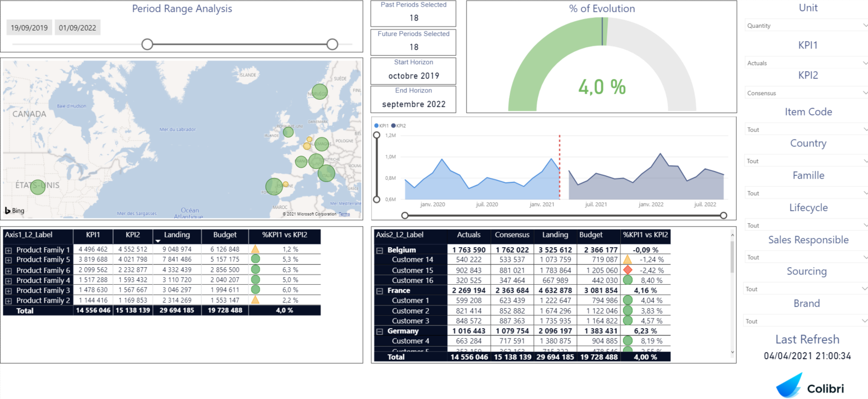
Task: Expand the Product Family 1 row
Action: (x=9, y=250)
